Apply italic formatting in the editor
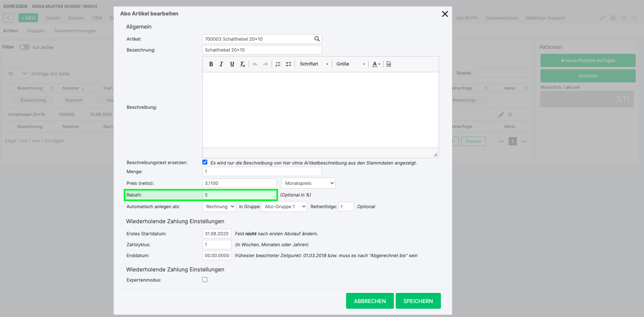The image size is (644, 317). click(221, 64)
